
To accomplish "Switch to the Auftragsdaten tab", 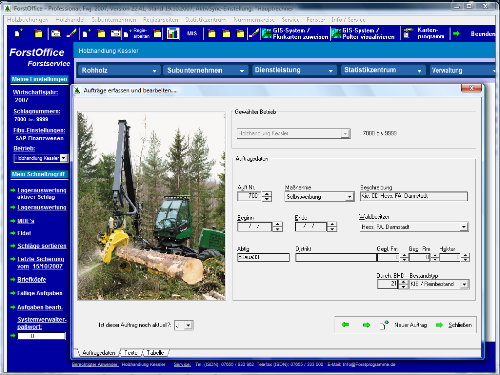I will click(98, 353).
